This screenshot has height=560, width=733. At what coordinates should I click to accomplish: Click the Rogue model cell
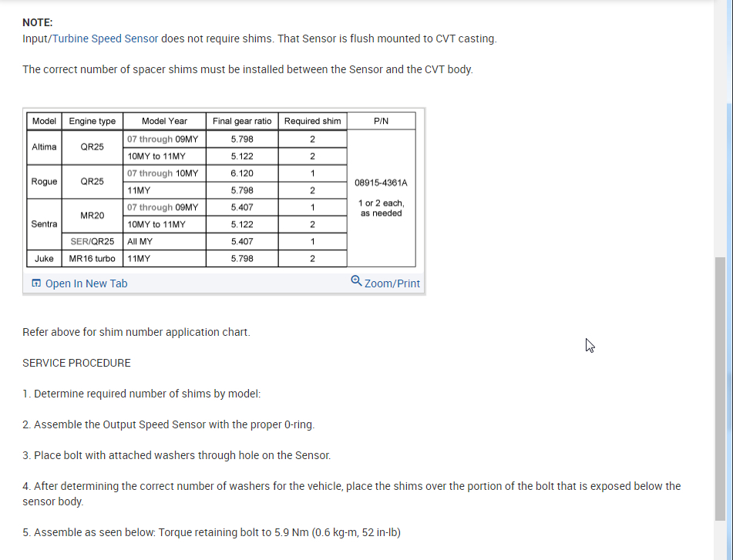(44, 182)
